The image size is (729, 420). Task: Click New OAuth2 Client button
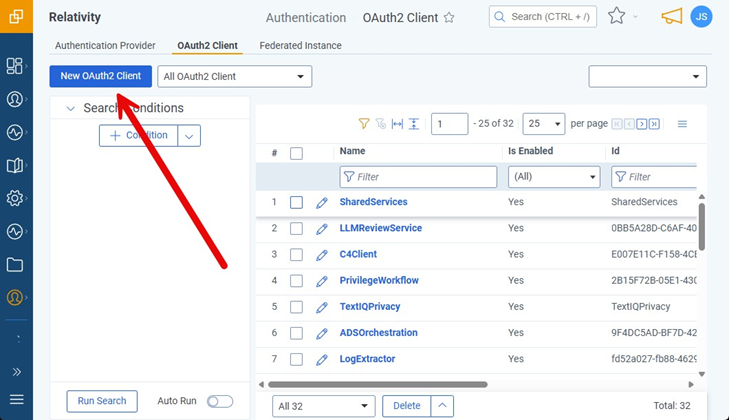tap(100, 76)
